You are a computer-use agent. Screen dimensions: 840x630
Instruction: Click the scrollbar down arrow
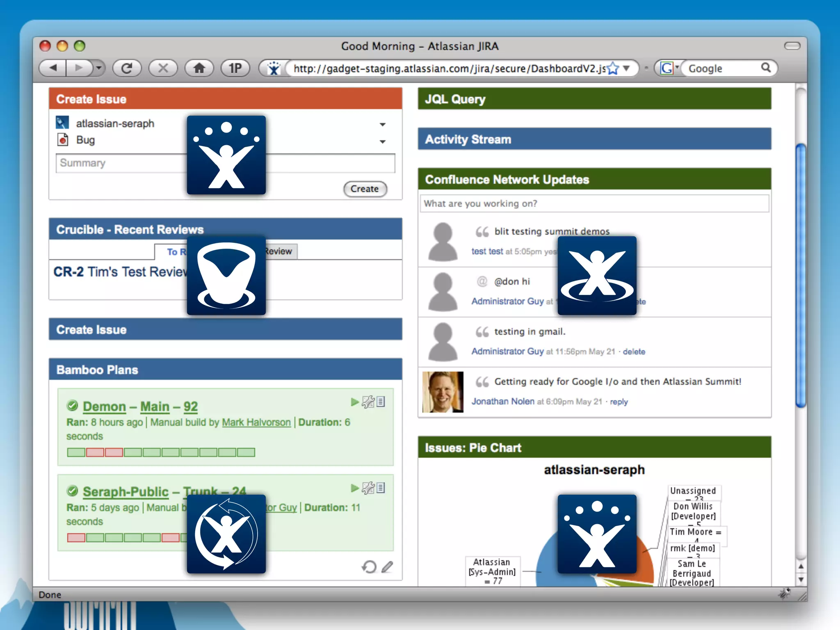pyautogui.click(x=801, y=580)
